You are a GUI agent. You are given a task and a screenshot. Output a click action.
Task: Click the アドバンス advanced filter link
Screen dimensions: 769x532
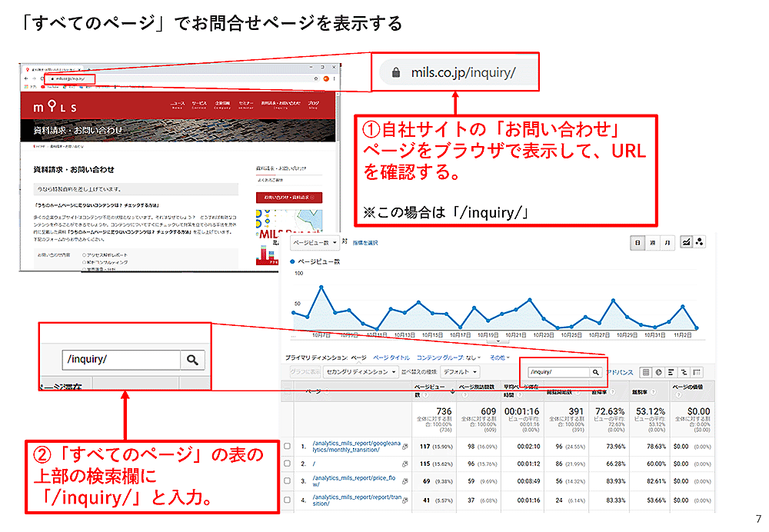point(620,372)
